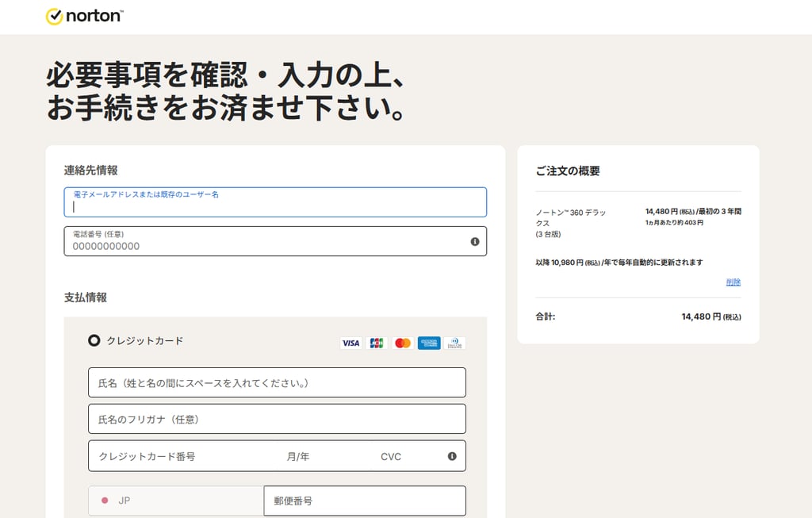
Task: Click the 氏名のフリガナ (任意) field
Action: tap(277, 419)
